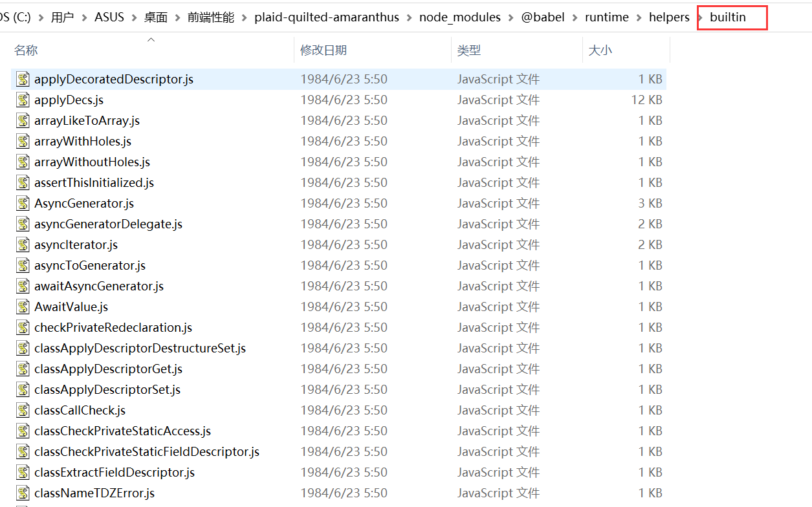The image size is (812, 507).
Task: Navigate to the @babel breadcrumb folder
Action: 543,17
